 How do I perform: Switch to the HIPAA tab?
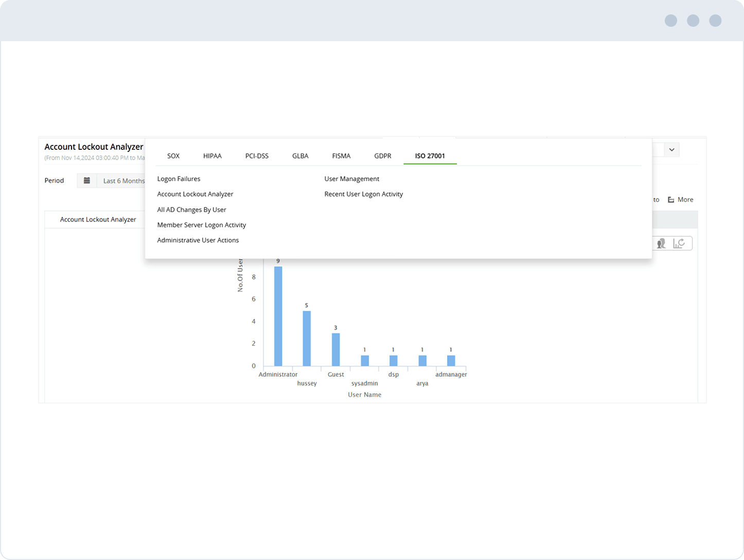tap(212, 156)
